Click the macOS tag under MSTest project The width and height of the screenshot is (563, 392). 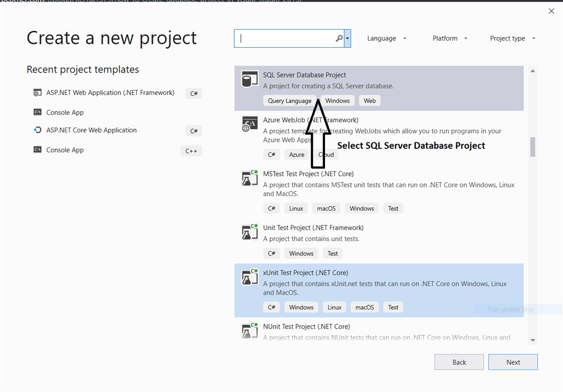326,208
